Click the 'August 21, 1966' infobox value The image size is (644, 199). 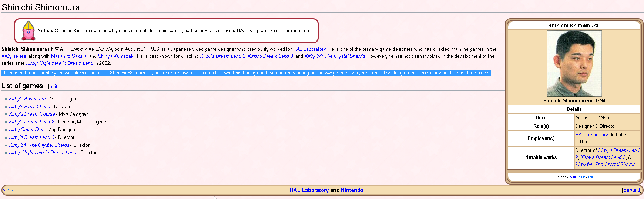click(x=592, y=117)
